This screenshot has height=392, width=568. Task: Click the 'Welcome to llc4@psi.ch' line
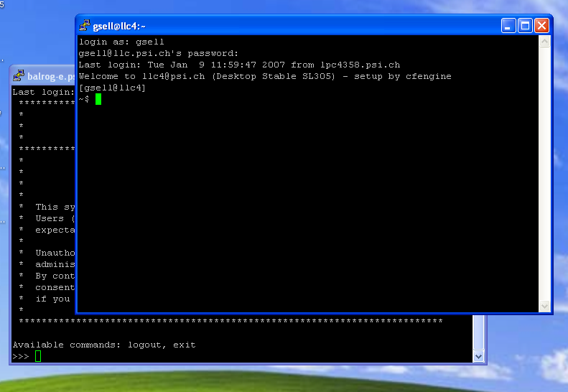click(265, 76)
